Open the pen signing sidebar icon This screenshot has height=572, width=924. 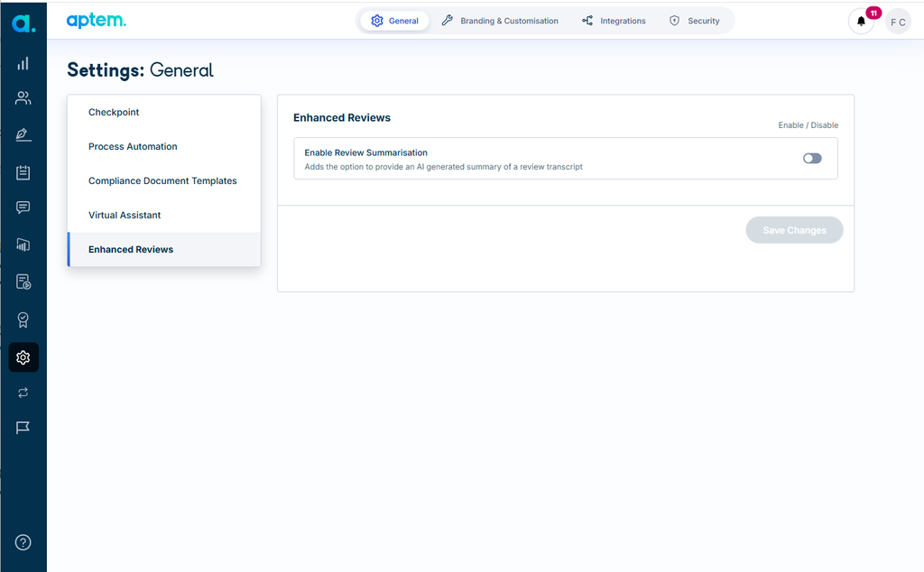[23, 135]
